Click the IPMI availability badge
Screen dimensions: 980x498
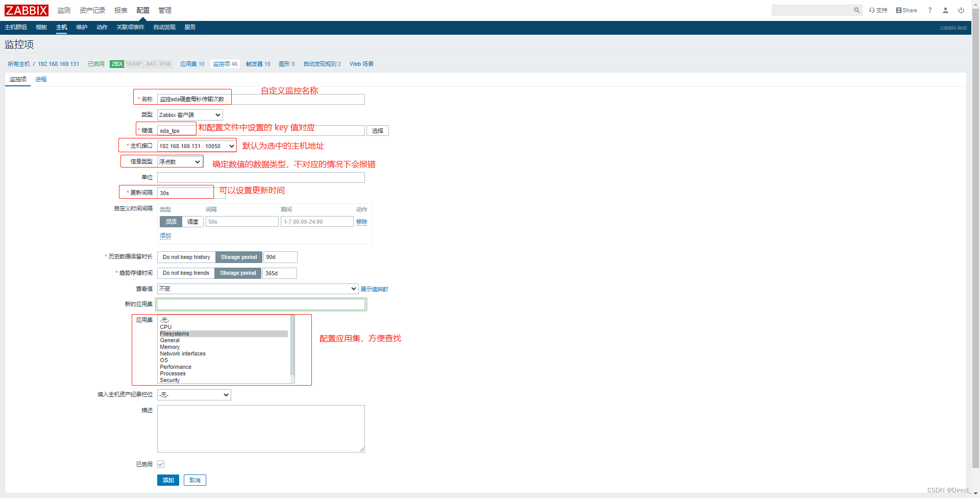point(165,64)
